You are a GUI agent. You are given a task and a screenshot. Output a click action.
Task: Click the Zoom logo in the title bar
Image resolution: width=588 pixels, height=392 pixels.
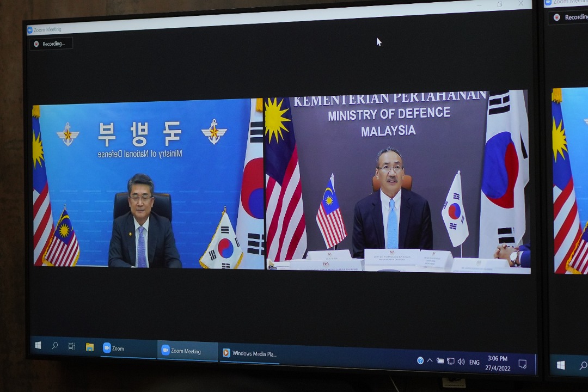pyautogui.click(x=30, y=30)
